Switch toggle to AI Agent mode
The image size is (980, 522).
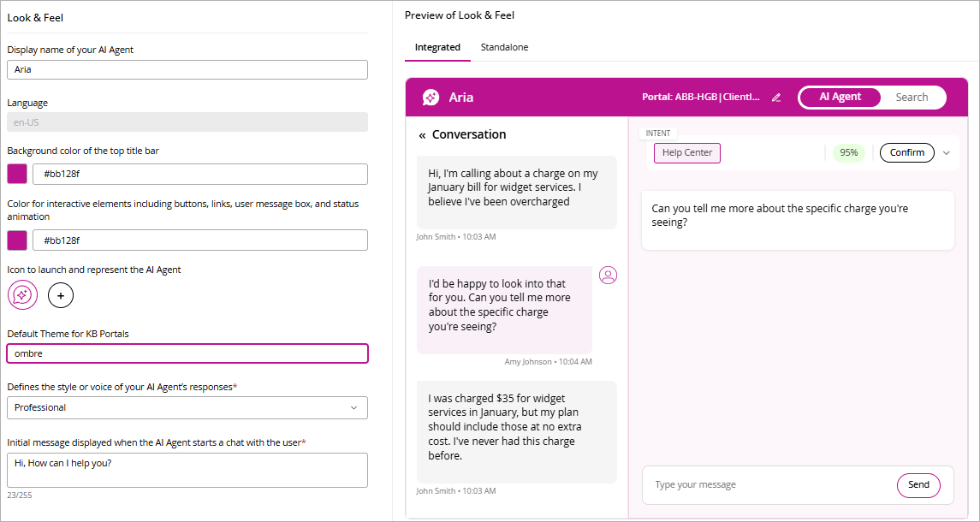coord(840,98)
